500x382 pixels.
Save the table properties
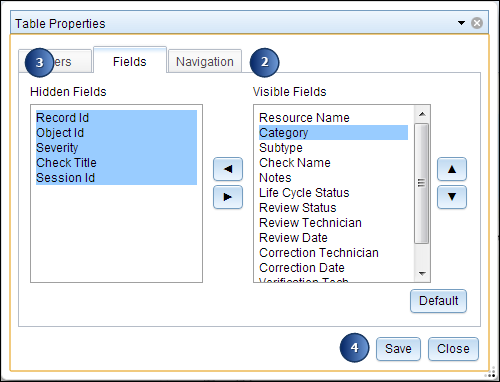(x=398, y=349)
